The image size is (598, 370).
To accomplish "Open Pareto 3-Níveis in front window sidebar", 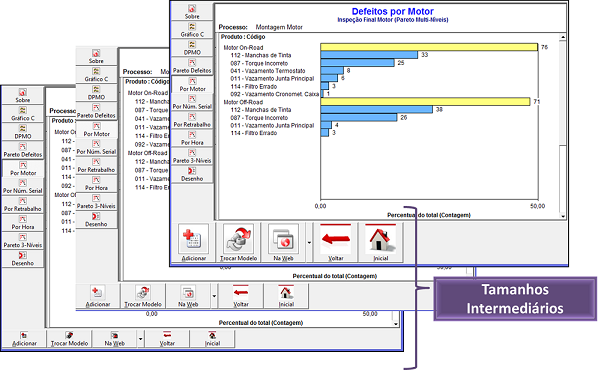I will click(192, 156).
